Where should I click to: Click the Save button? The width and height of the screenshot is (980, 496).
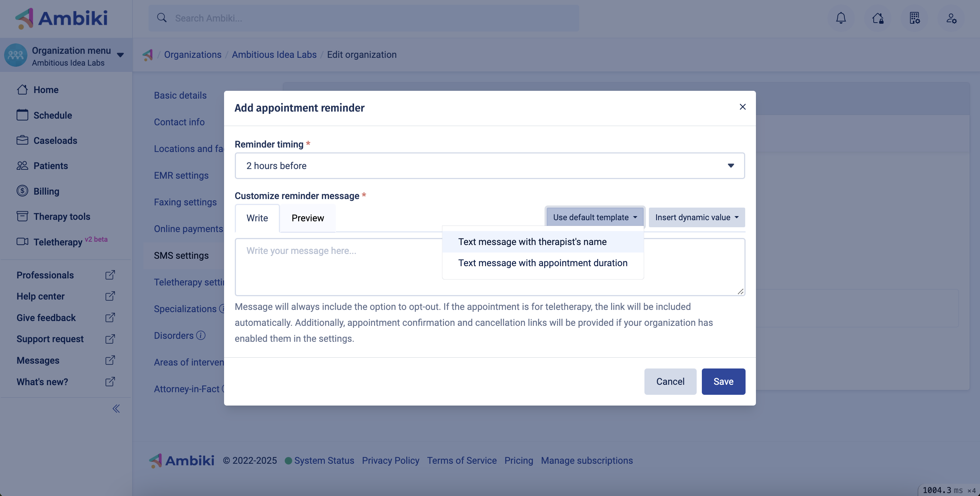[x=723, y=381]
